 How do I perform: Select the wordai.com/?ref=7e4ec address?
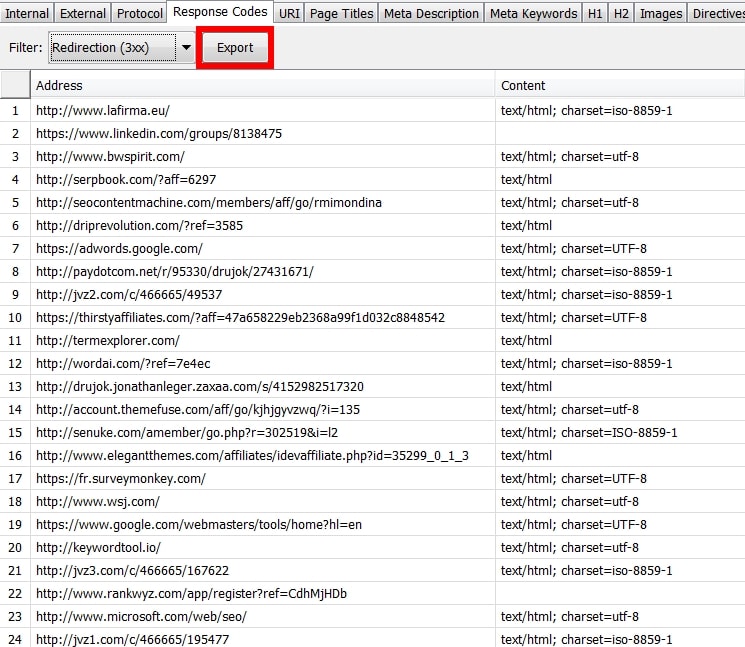click(123, 364)
